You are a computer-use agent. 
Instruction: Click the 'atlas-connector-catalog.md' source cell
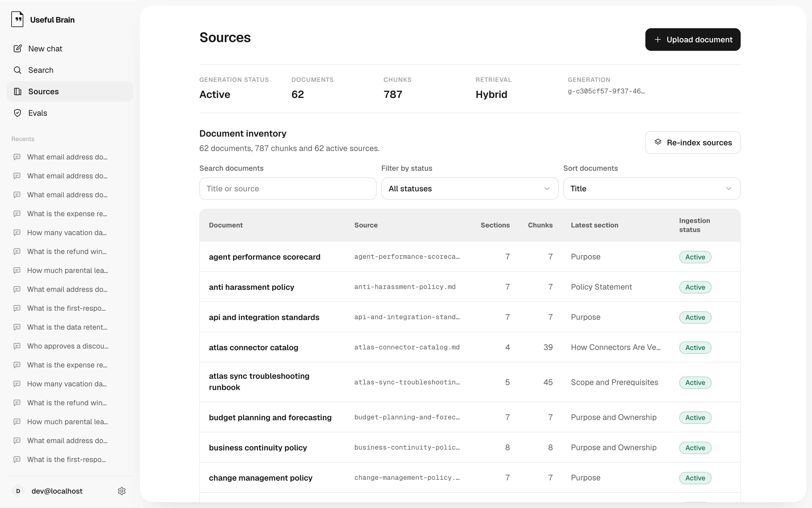(x=407, y=347)
